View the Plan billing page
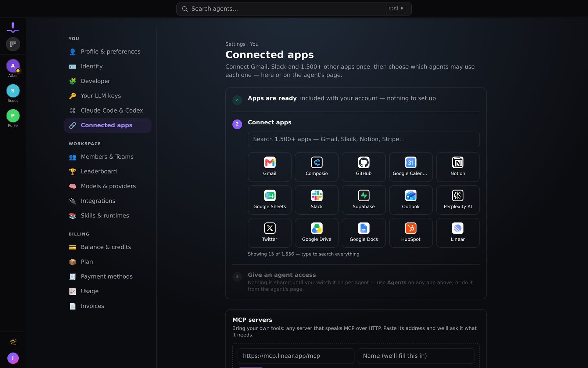The height and width of the screenshot is (368, 588). [x=107, y=262]
